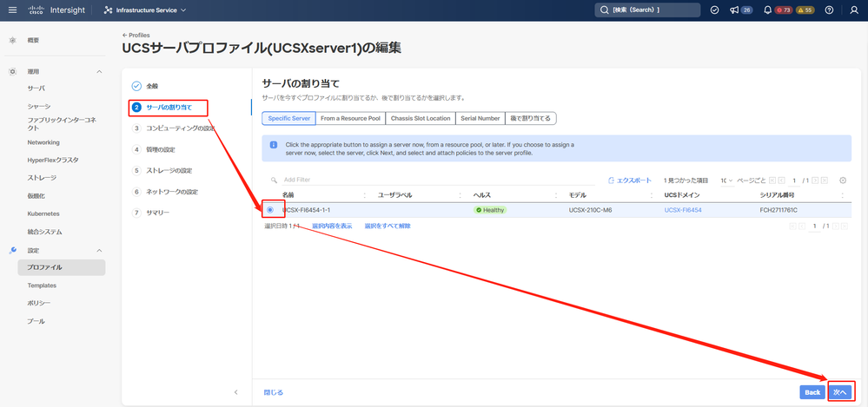Sort by the 名前 column header
The image size is (868, 407).
pyautogui.click(x=288, y=195)
